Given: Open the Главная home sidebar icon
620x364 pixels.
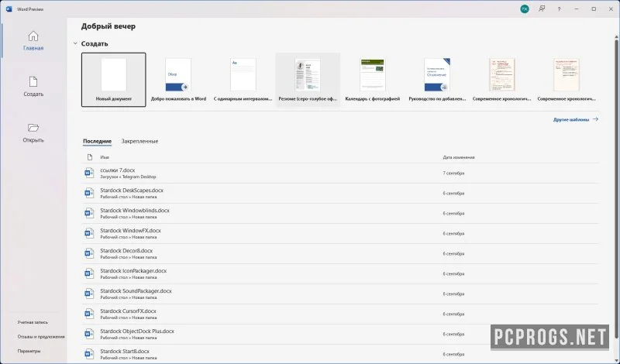Looking at the screenshot, I should [x=33, y=36].
